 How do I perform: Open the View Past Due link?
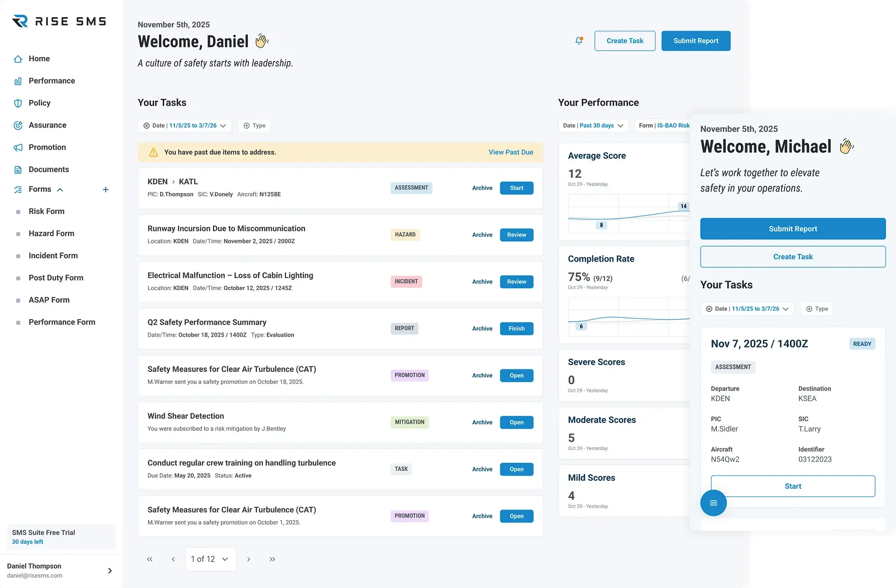511,152
